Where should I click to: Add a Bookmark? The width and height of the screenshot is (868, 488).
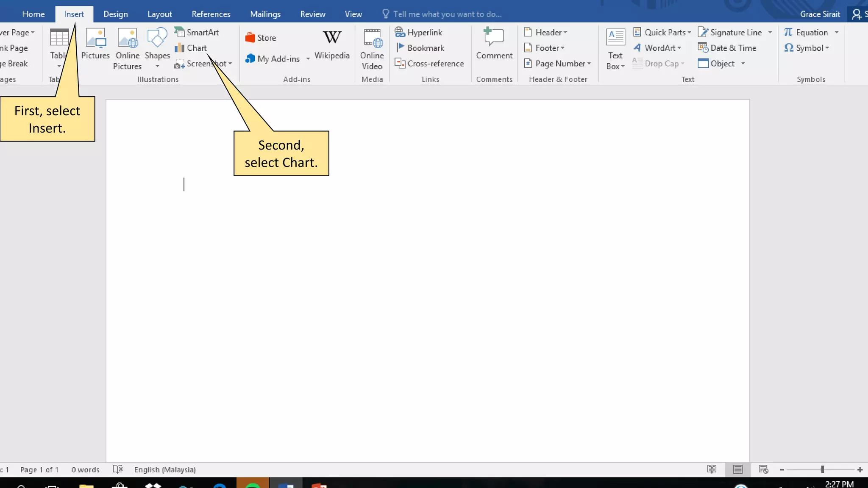click(x=420, y=48)
